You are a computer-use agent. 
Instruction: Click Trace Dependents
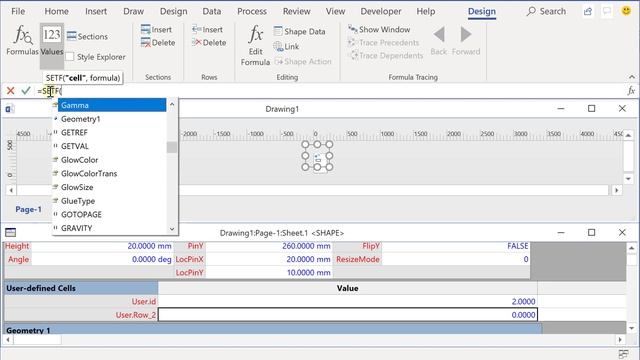pyautogui.click(x=385, y=56)
